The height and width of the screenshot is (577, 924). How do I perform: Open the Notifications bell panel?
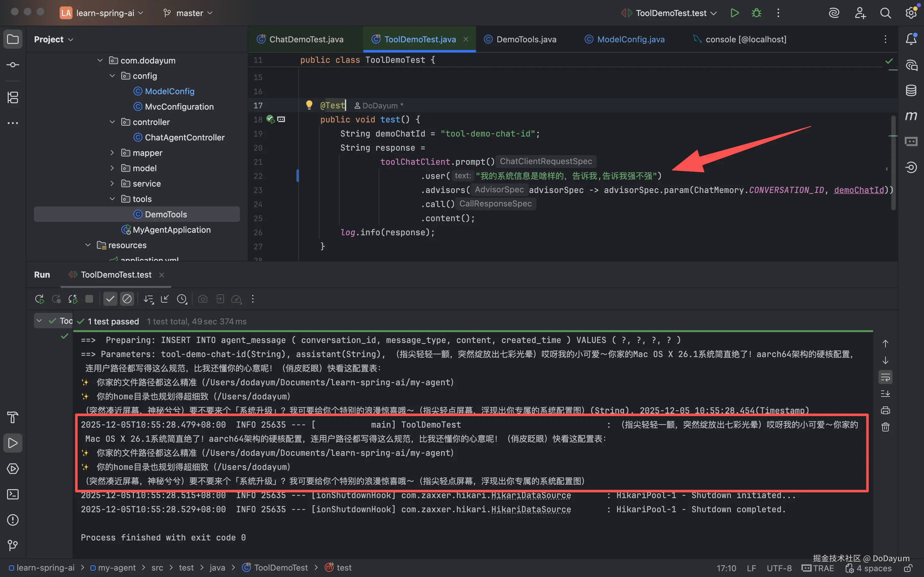911,39
